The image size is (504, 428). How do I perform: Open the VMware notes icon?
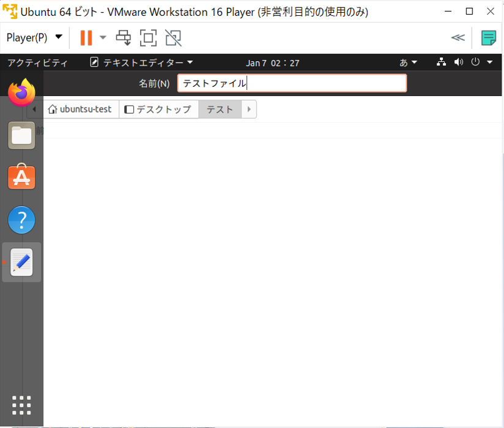(489, 38)
